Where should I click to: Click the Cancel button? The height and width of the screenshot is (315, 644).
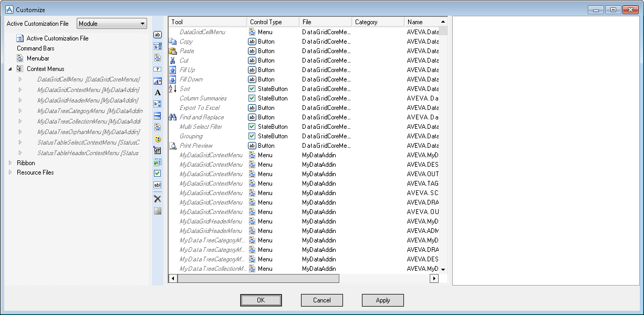tap(322, 300)
